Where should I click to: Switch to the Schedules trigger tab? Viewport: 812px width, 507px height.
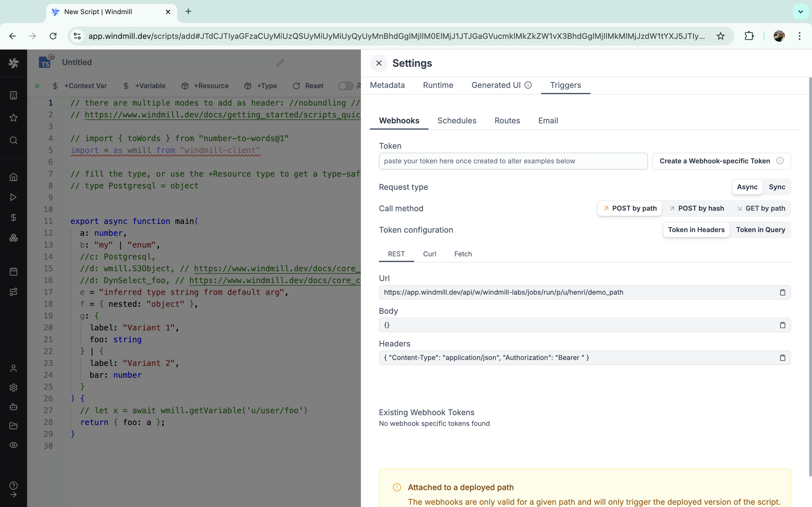coord(456,120)
